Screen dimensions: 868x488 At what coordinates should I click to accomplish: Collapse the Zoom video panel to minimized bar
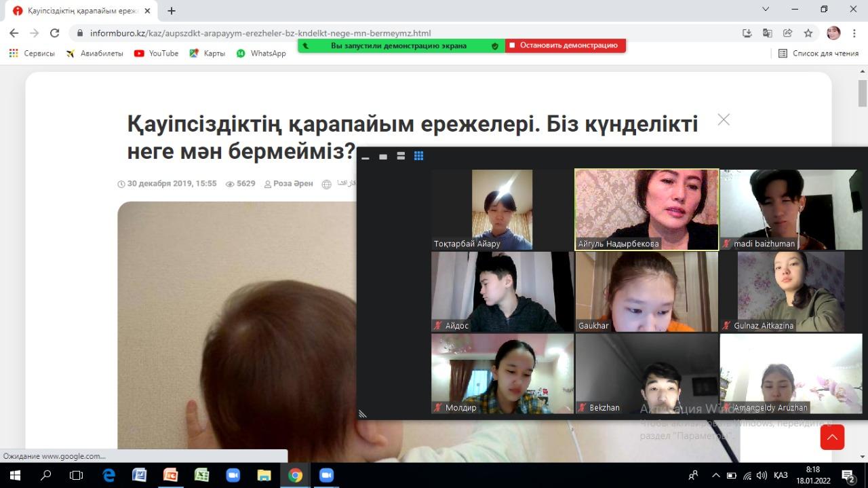(x=366, y=157)
